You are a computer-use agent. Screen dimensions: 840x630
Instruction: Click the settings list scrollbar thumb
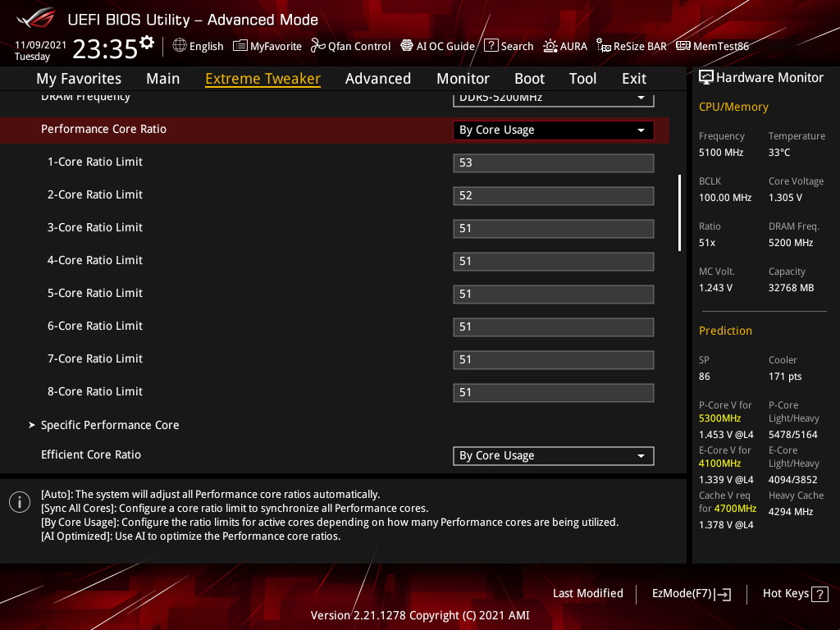679,212
